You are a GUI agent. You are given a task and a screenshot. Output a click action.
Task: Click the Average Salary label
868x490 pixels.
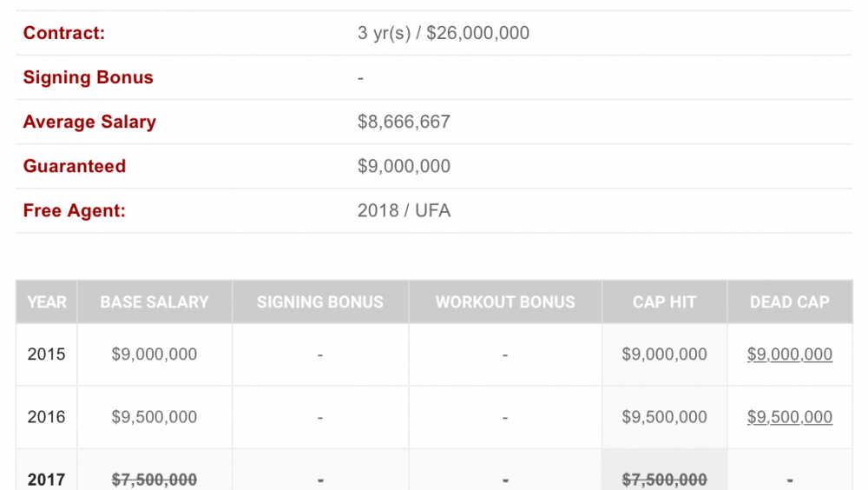tap(89, 122)
